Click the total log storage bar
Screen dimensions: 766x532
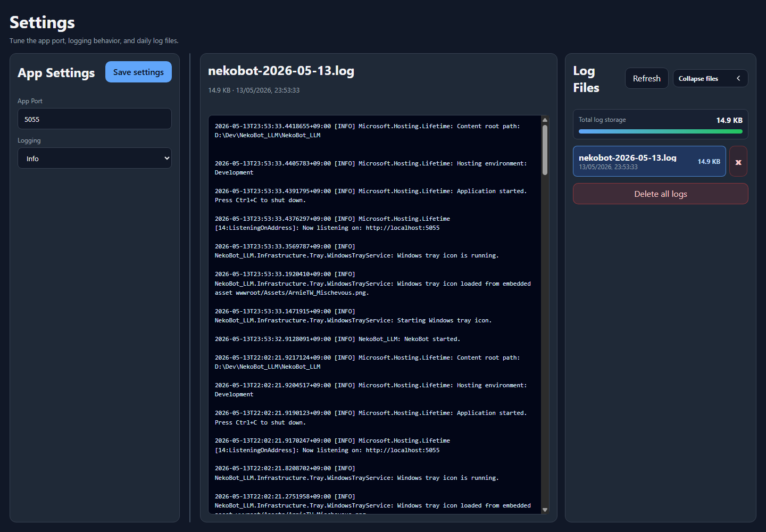[660, 131]
